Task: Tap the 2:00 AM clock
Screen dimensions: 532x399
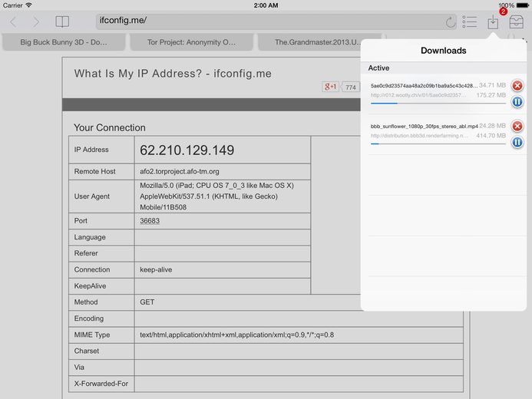Action: click(x=266, y=5)
